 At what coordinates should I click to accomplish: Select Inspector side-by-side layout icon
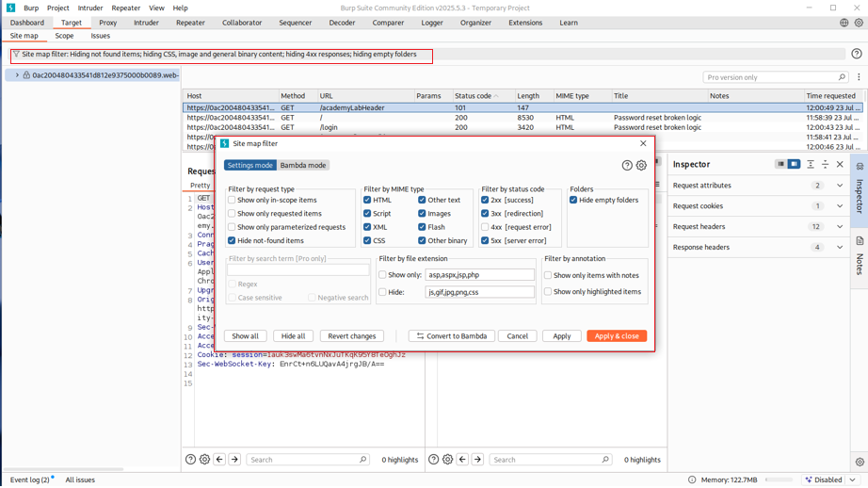point(794,164)
